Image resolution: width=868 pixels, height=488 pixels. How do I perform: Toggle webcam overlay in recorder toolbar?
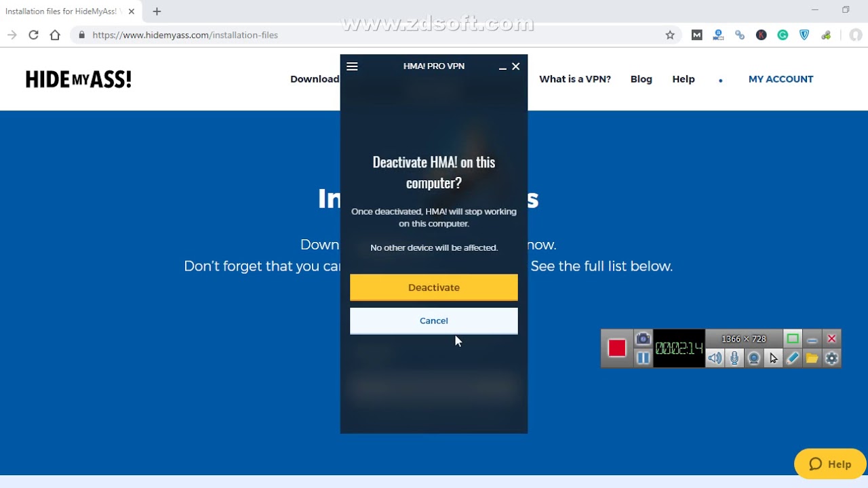[753, 358]
